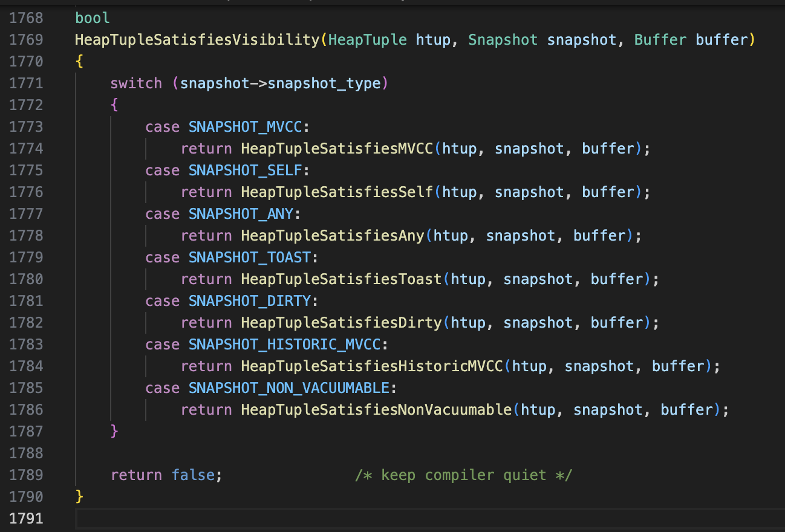Click the HeapTupleSatisfiesMVCC function call

[x=337, y=148]
